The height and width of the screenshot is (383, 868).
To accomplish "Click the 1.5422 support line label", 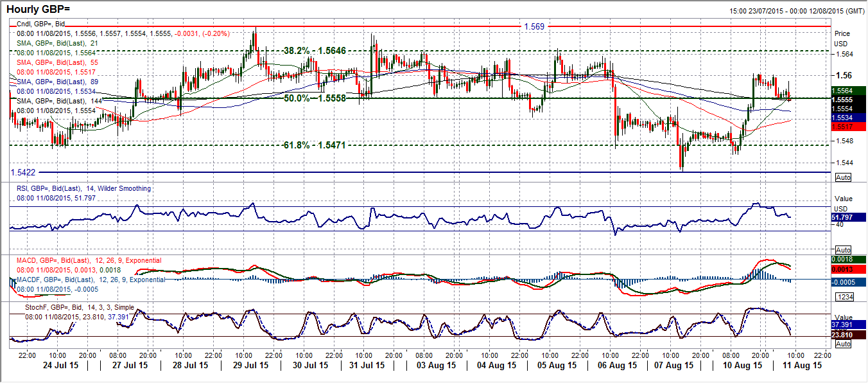I will pos(24,172).
